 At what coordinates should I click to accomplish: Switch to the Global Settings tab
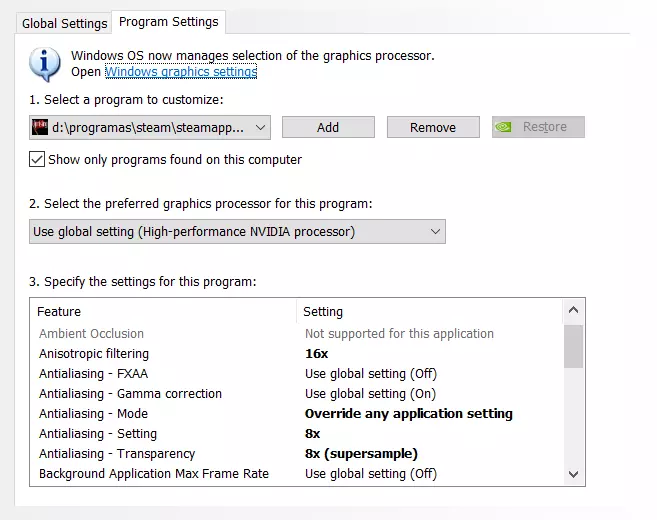point(64,22)
